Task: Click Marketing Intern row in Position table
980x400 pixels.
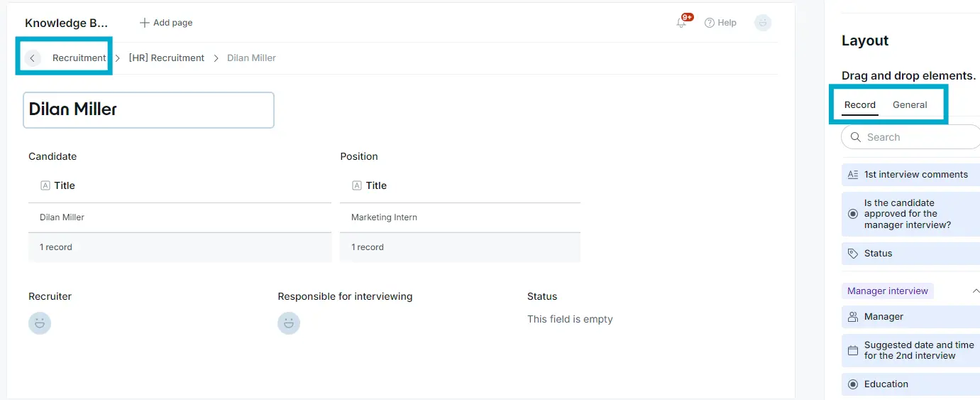Action: [x=460, y=217]
